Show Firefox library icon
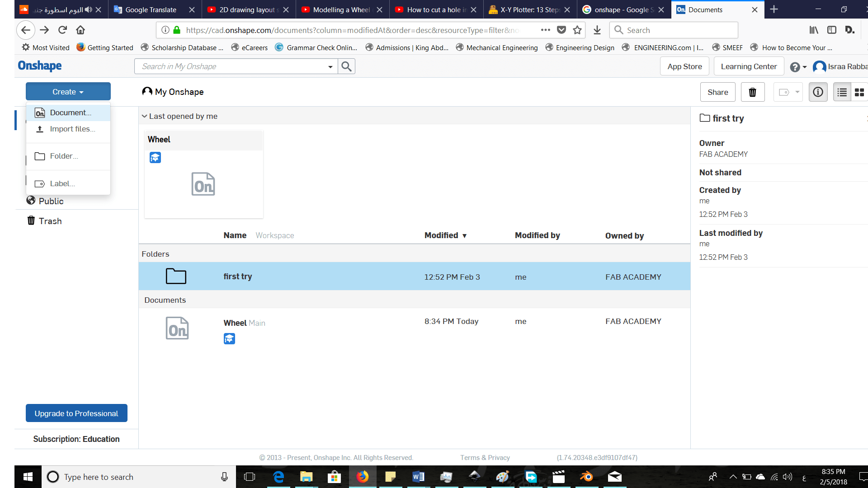This screenshot has height=488, width=868. 814,30
